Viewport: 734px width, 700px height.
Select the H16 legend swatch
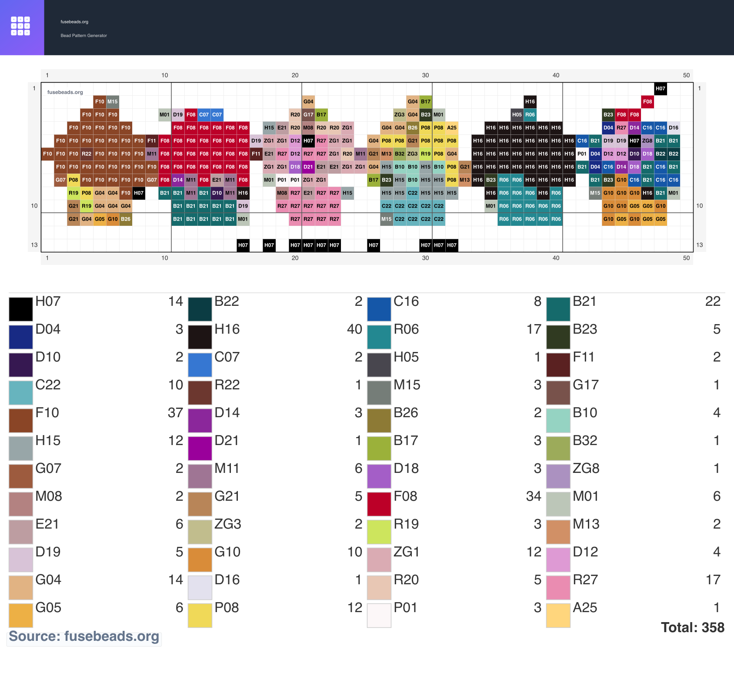point(200,337)
